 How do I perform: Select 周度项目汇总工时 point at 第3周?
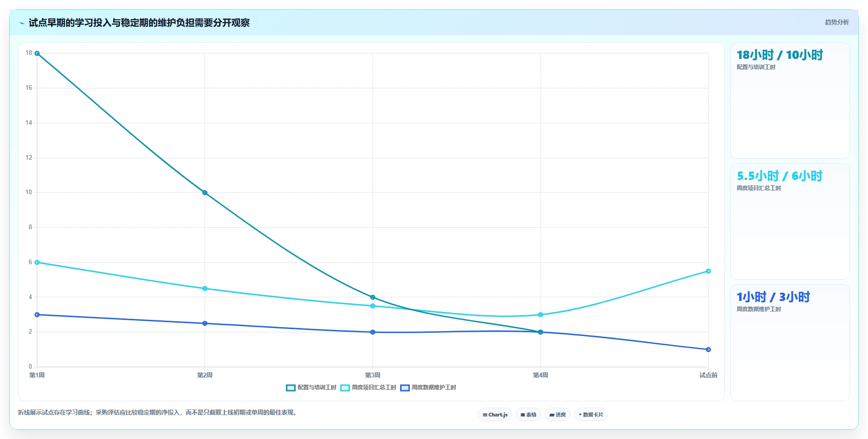click(373, 306)
